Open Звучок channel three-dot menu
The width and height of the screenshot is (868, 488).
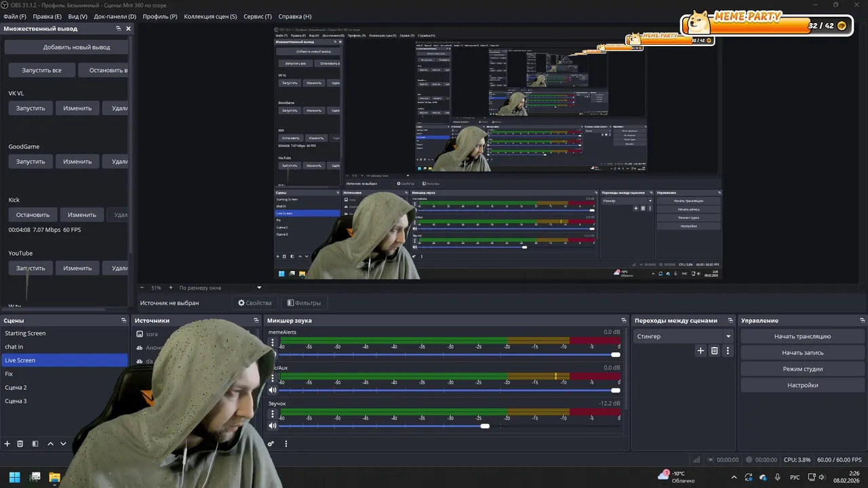pos(273,413)
